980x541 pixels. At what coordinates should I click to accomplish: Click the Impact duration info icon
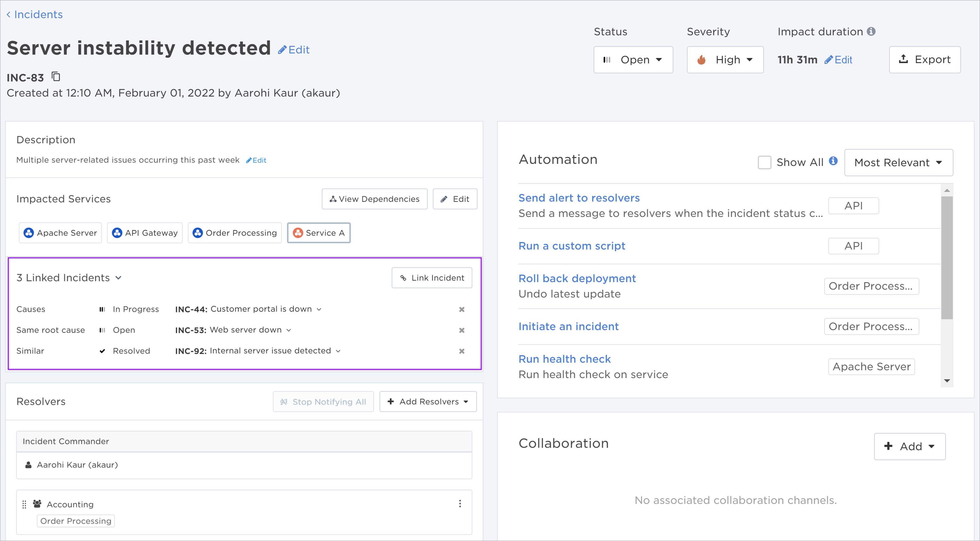pos(871,32)
